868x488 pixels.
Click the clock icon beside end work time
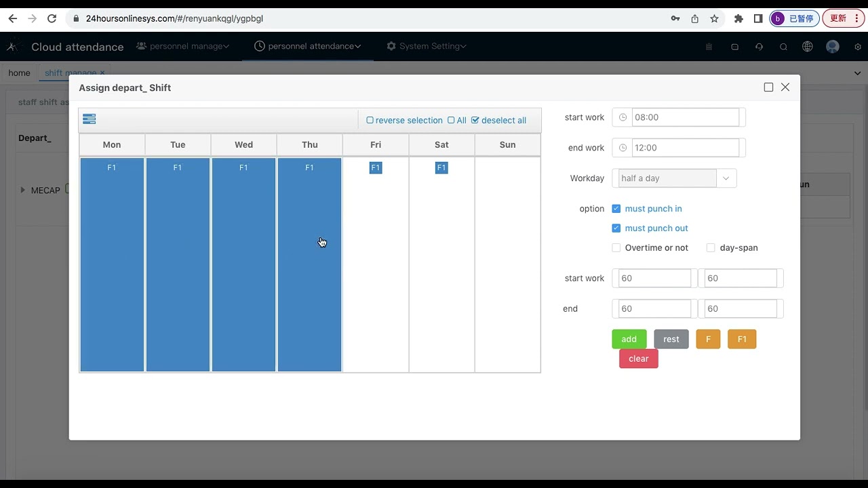pyautogui.click(x=623, y=148)
